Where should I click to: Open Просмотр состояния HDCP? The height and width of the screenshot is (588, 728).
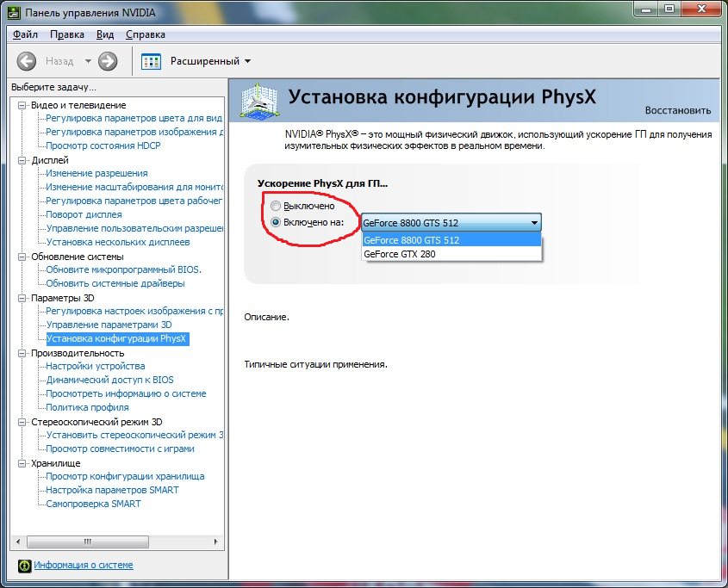(103, 145)
